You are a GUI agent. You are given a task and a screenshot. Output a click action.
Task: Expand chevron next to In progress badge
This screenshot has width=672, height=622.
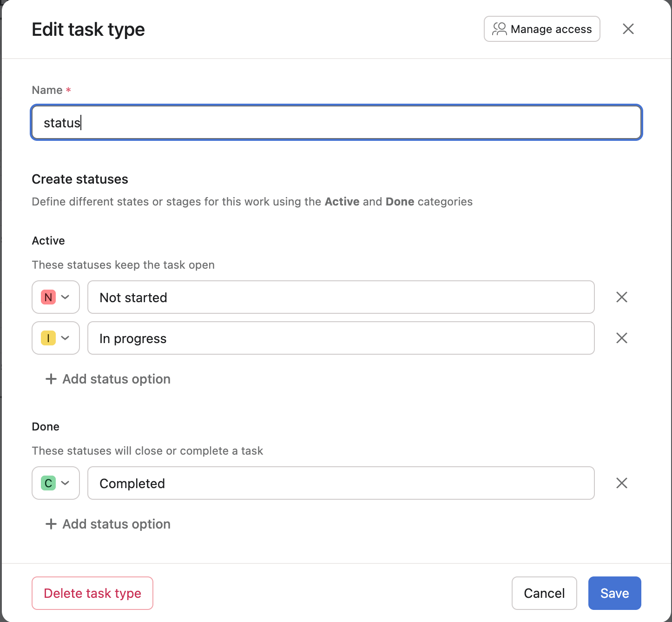pos(66,338)
